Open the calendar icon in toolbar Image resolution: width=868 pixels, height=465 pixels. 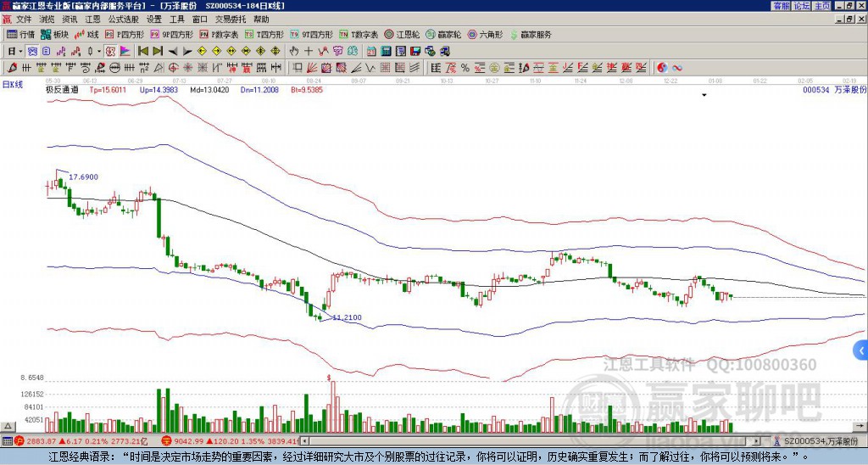click(371, 52)
